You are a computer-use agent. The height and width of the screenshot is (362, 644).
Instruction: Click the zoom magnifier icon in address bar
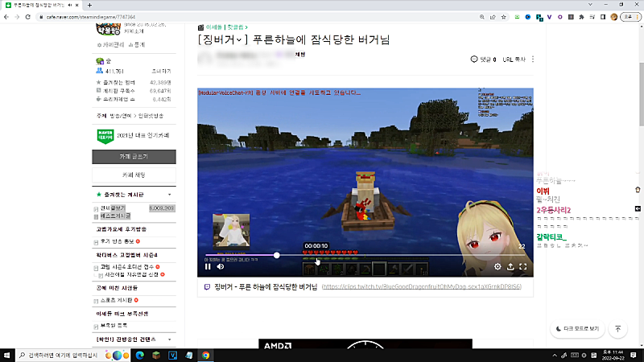[481, 17]
